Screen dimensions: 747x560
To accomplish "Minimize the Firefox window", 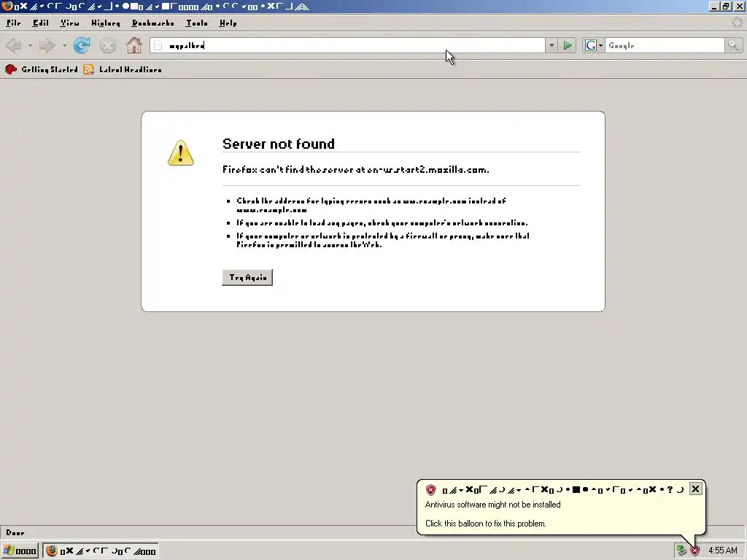I will (x=713, y=6).
